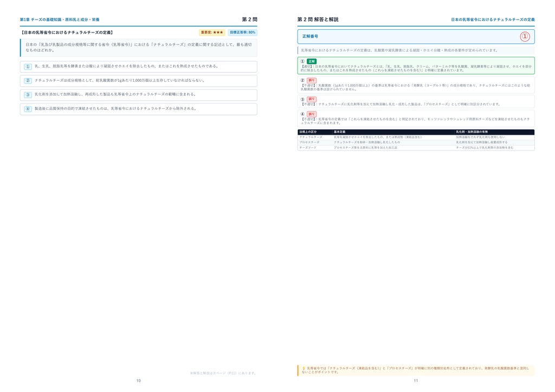Click the chapter header 第1章 チーズの基礎知識
The height and width of the screenshot is (392, 555).
[x=60, y=20]
